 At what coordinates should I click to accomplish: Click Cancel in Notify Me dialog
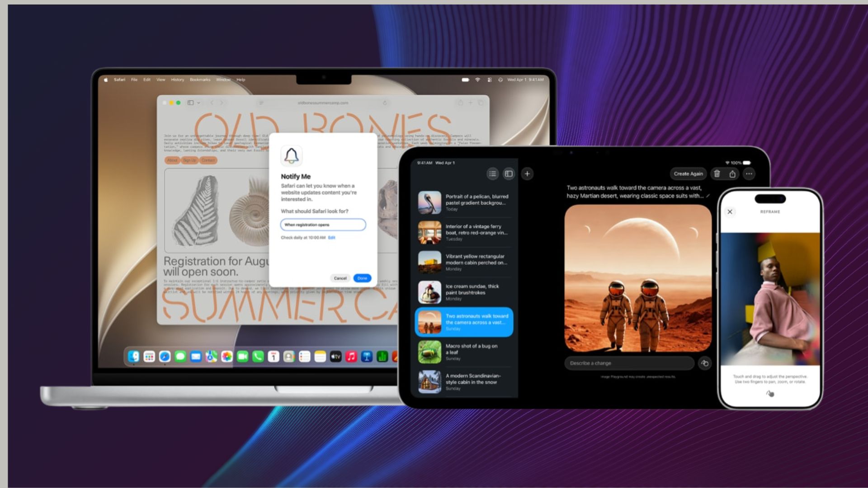click(x=340, y=278)
